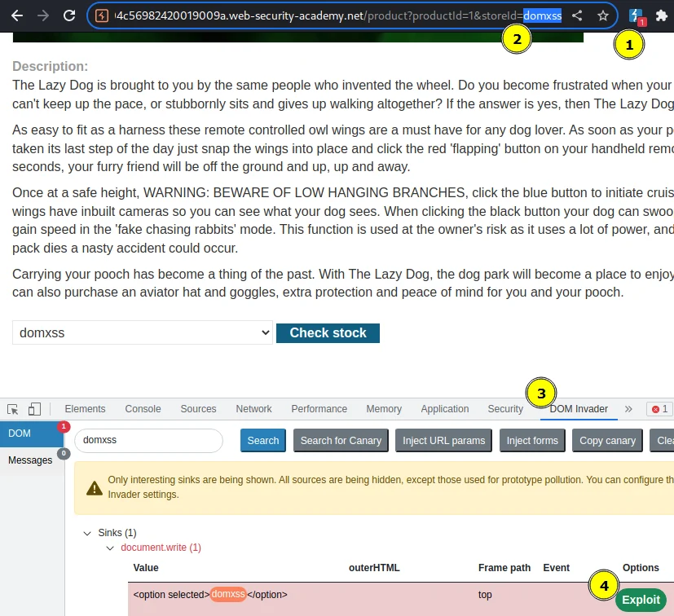
Task: Click the domxss canary search field
Action: coord(148,440)
